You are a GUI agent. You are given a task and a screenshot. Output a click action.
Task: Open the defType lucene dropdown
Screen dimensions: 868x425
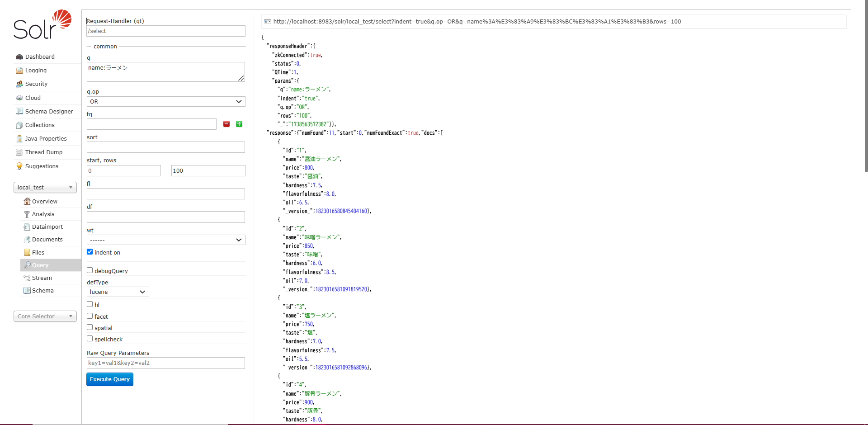tap(118, 292)
